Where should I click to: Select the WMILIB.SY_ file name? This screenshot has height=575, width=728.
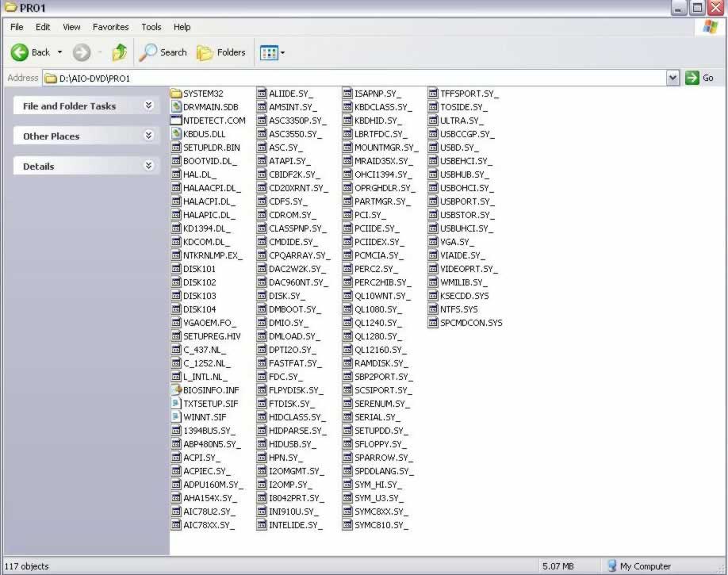coord(463,282)
